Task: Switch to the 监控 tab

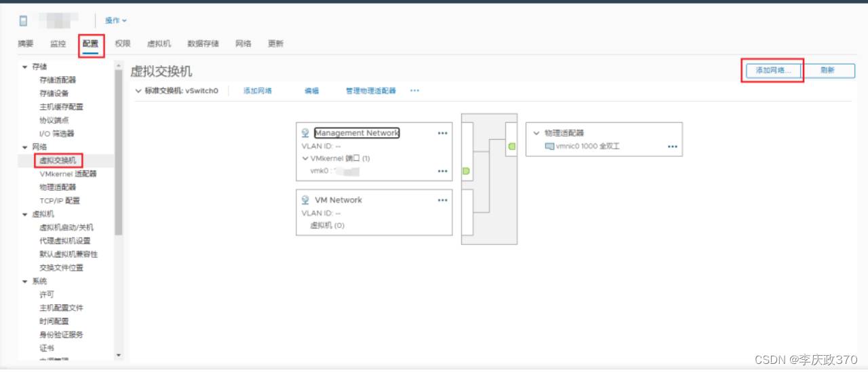Action: [58, 43]
